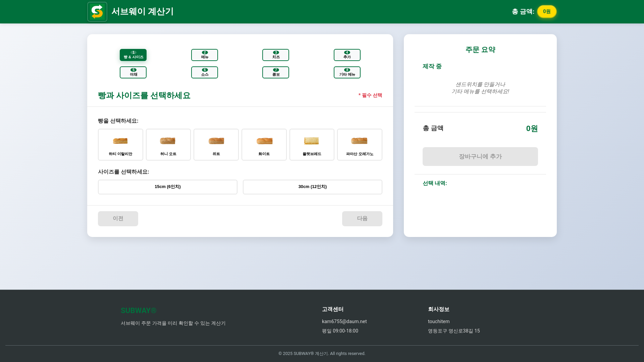This screenshot has height=362, width=644.
Task: Click 고객센터 footer heading
Action: 333,309
